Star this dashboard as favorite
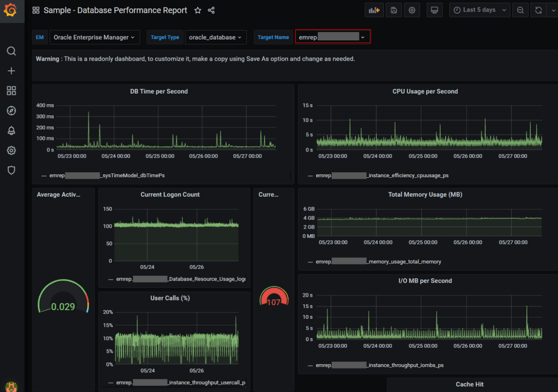The width and height of the screenshot is (558, 392). [x=198, y=10]
